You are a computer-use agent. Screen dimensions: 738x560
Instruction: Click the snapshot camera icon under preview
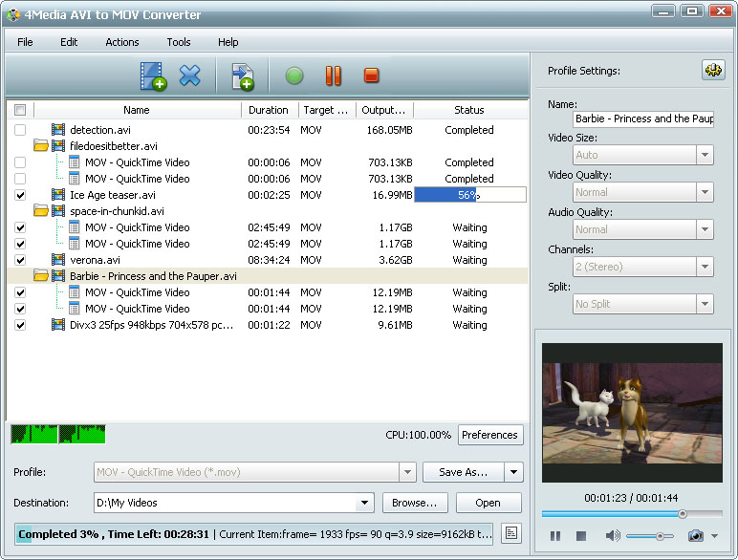[695, 536]
